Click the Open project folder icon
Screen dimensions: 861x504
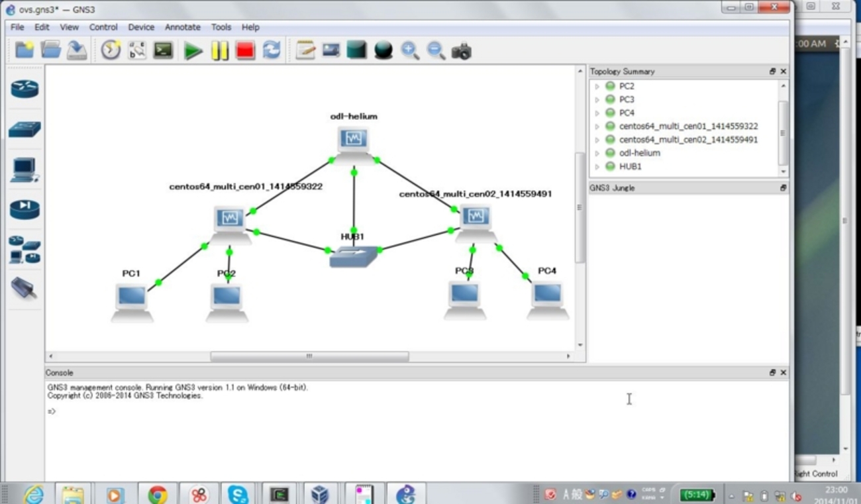point(51,50)
